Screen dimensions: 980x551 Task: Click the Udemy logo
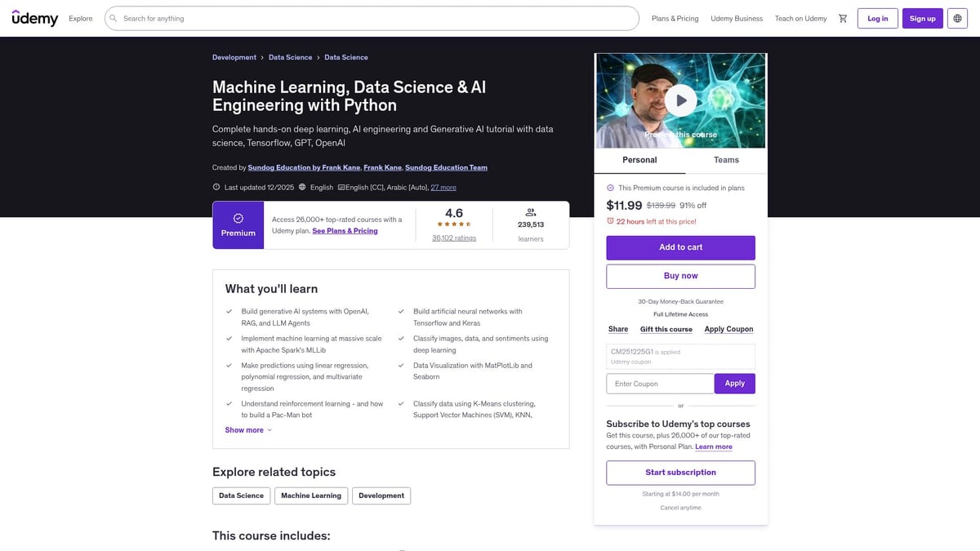point(35,18)
